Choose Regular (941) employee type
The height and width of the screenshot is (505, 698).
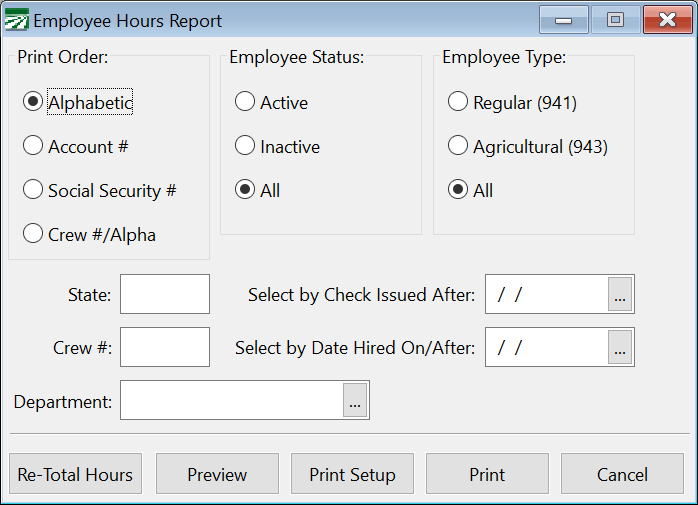(458, 102)
